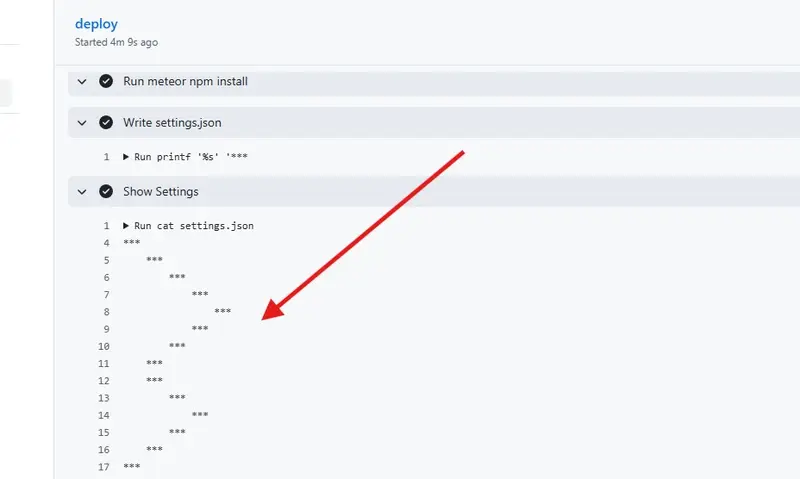Click success check icon for Write settings.json
This screenshot has width=800, height=479.
tap(106, 122)
